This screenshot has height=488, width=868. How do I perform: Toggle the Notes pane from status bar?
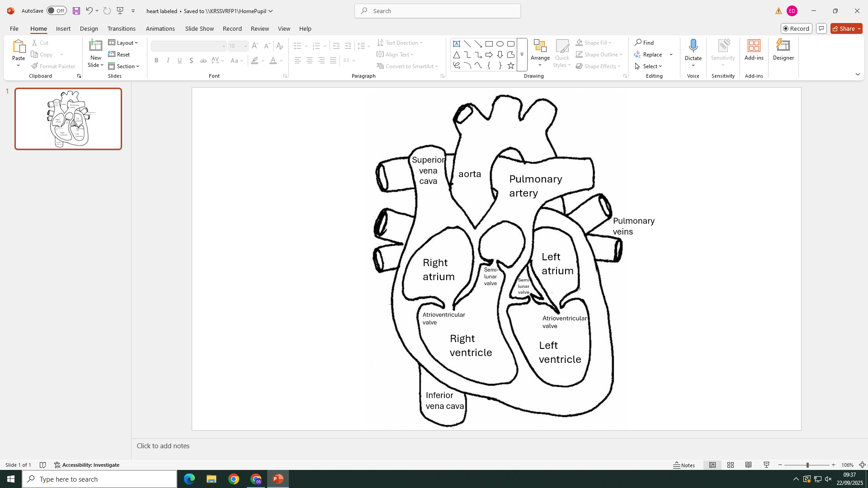[684, 465]
